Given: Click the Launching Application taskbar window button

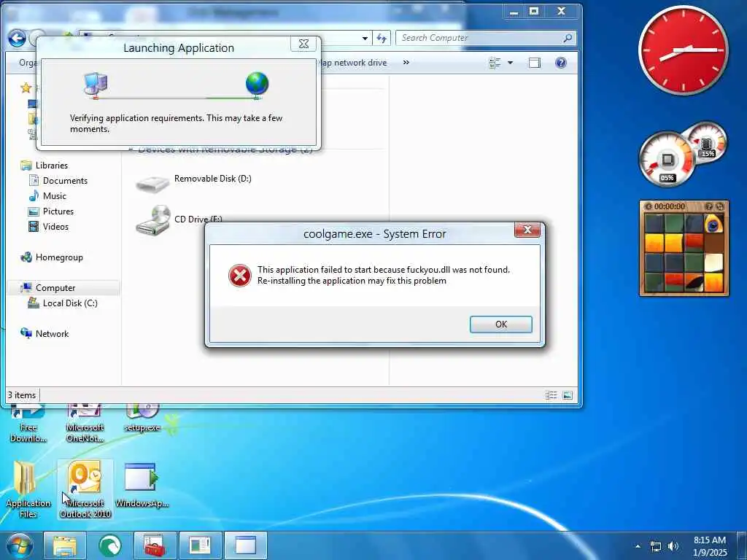Looking at the screenshot, I should click(200, 545).
